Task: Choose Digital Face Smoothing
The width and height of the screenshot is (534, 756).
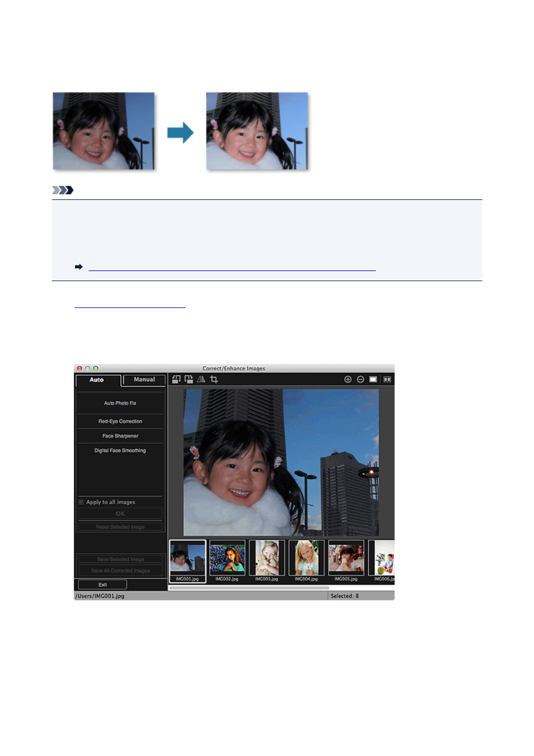Action: (x=120, y=450)
